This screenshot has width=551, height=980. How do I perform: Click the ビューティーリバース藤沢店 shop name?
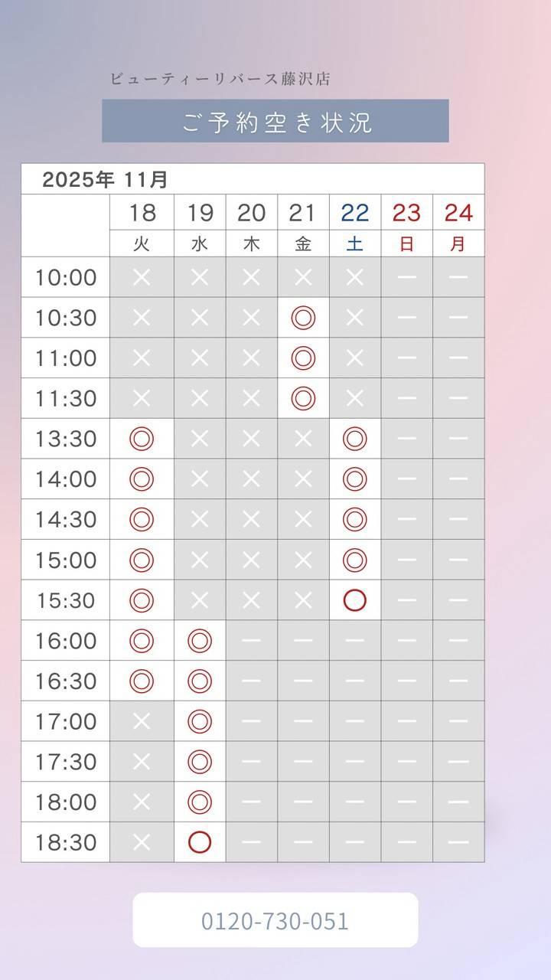[x=220, y=79]
